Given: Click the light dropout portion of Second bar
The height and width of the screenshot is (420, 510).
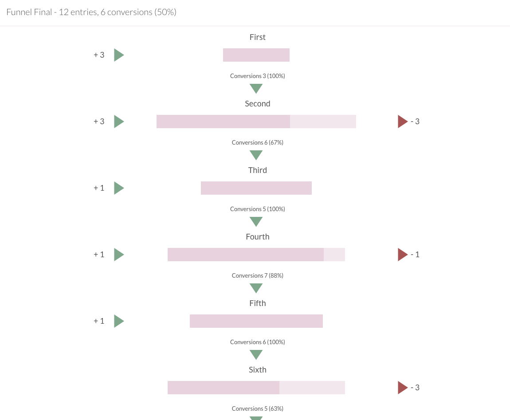Looking at the screenshot, I should [x=323, y=122].
